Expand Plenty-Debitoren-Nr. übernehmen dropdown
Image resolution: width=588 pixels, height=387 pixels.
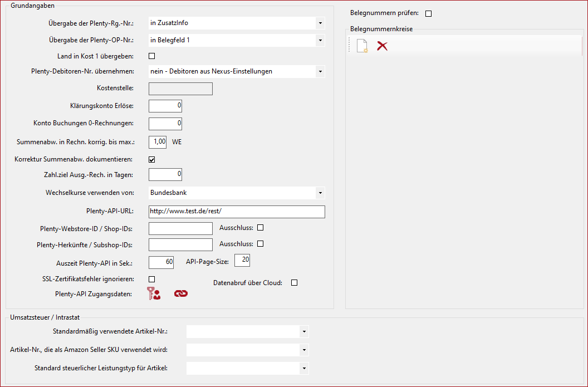[x=320, y=71]
